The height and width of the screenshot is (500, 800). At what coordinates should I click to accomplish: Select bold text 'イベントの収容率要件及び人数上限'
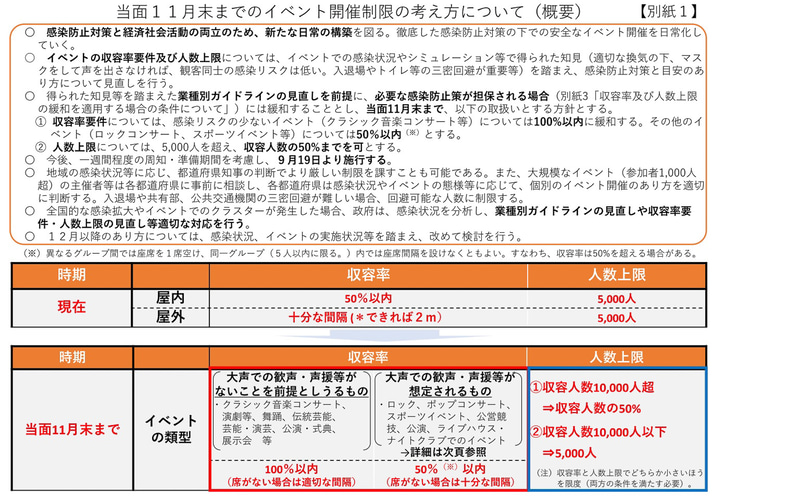pos(134,58)
